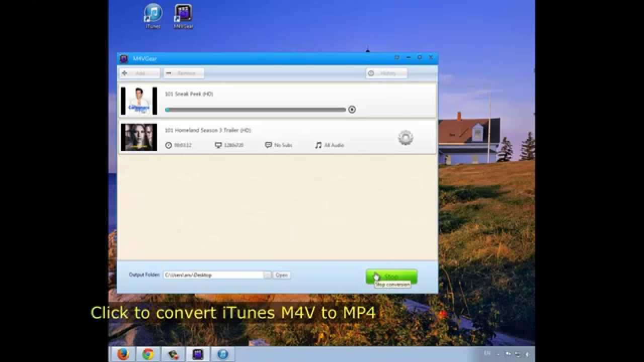Click the M4VGear logo in title bar

coord(124,59)
